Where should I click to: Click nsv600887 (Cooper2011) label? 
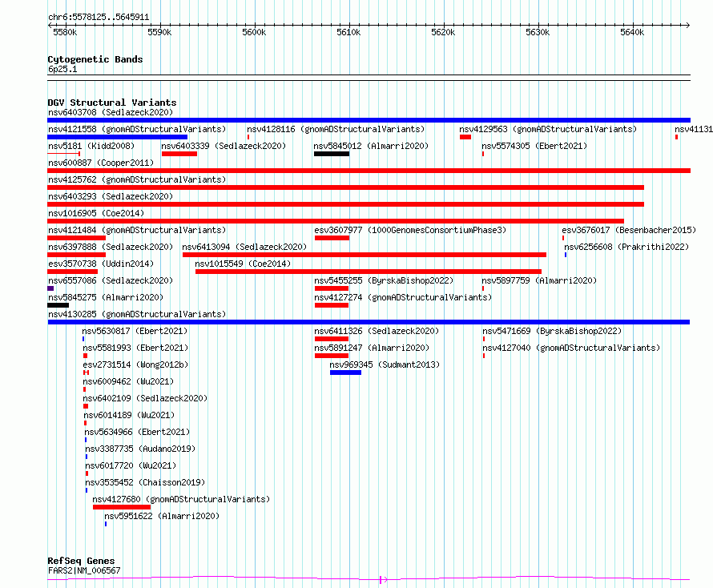pyautogui.click(x=101, y=163)
